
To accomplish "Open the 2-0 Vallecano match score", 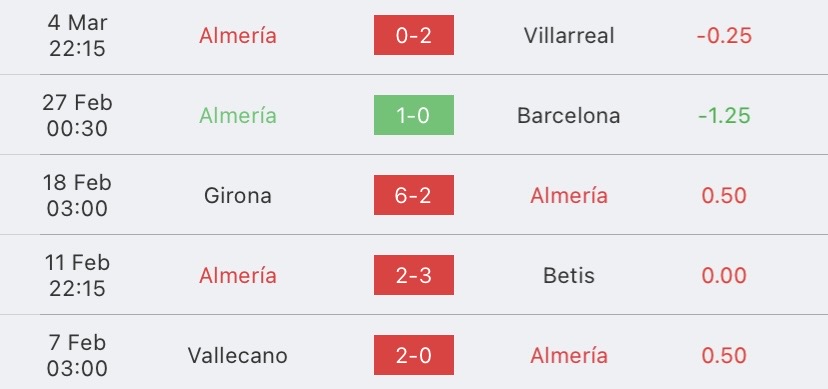I will pyautogui.click(x=413, y=355).
